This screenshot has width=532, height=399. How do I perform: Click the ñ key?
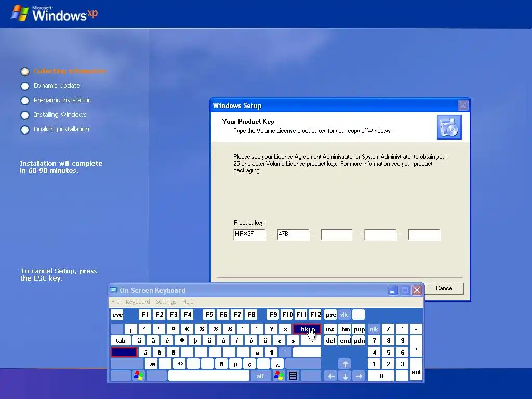(x=221, y=364)
